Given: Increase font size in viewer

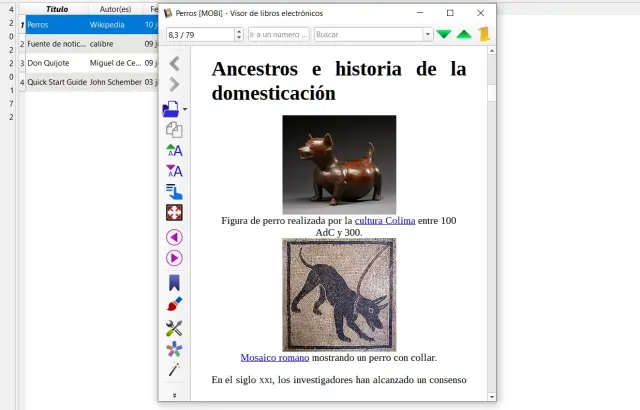Looking at the screenshot, I should [174, 150].
